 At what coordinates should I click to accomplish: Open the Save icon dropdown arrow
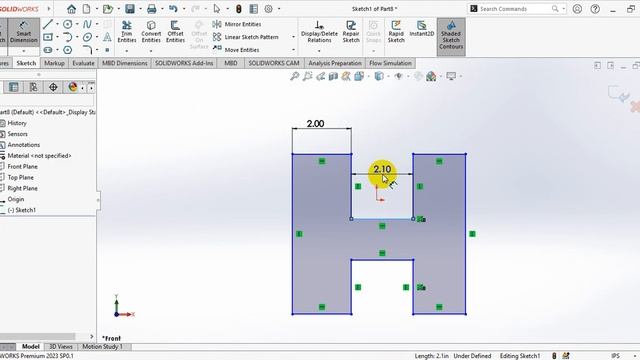click(140, 9)
